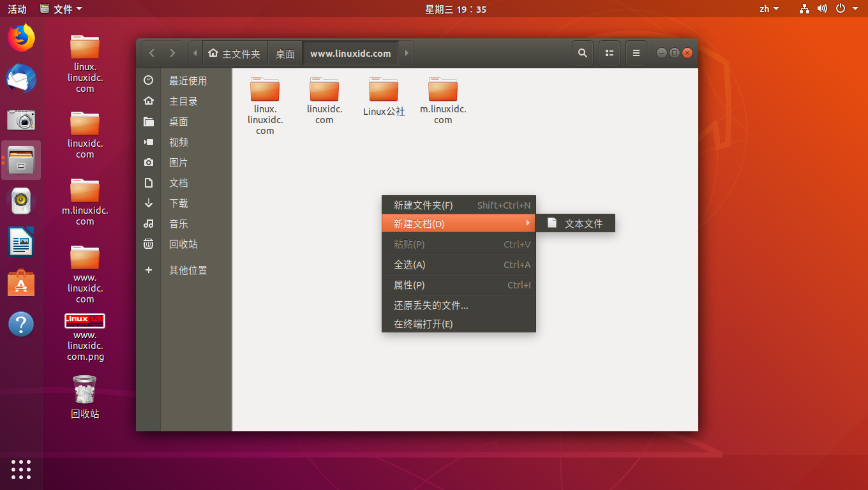Select the 回收站 trash icon on desktop
The width and height of the screenshot is (868, 490).
tap(85, 396)
